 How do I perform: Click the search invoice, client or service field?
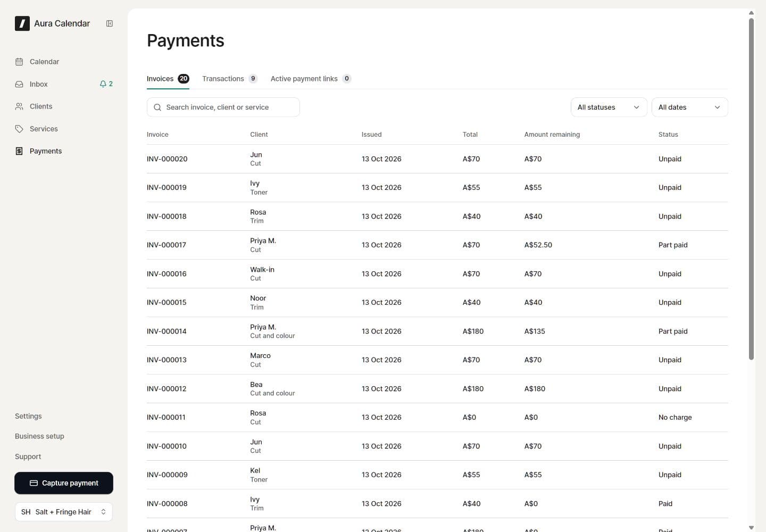coord(223,107)
